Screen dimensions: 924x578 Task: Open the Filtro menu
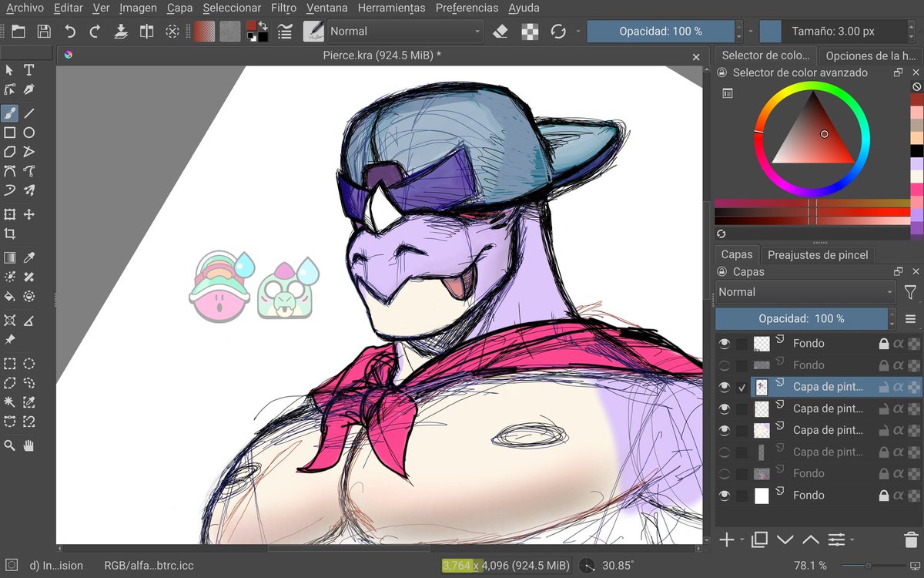point(283,8)
